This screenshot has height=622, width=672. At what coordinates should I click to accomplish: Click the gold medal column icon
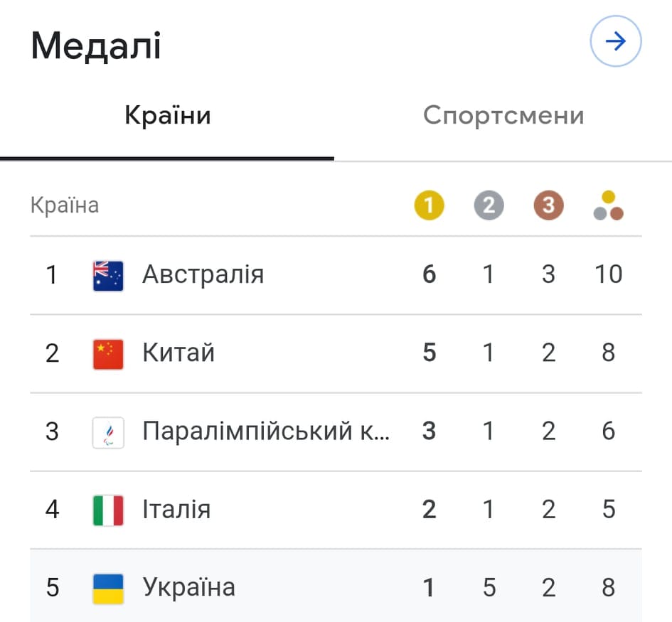pyautogui.click(x=429, y=206)
